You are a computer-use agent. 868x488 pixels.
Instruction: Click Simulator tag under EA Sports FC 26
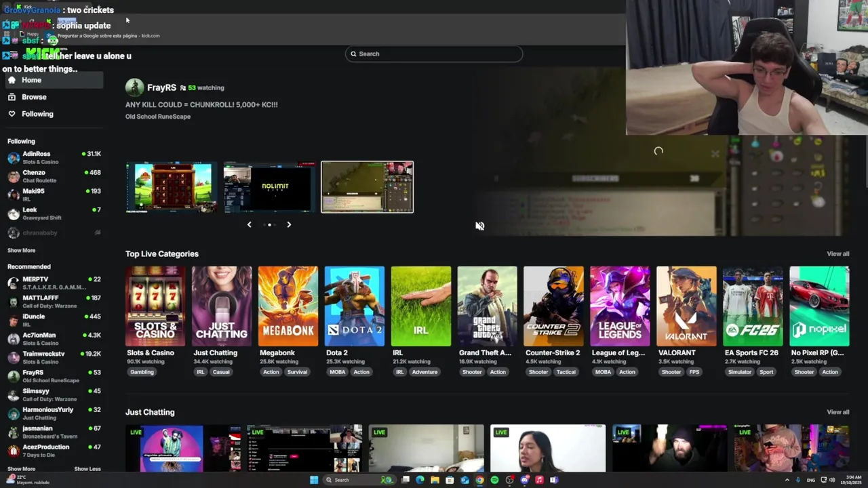point(739,372)
